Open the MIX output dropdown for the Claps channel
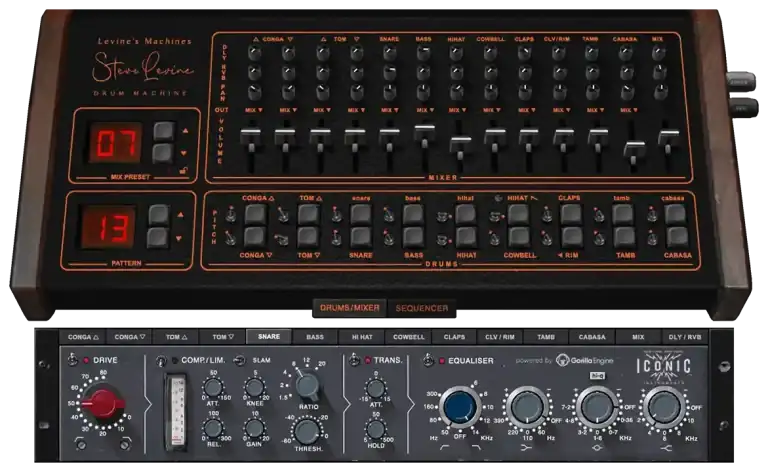 pyautogui.click(x=526, y=110)
